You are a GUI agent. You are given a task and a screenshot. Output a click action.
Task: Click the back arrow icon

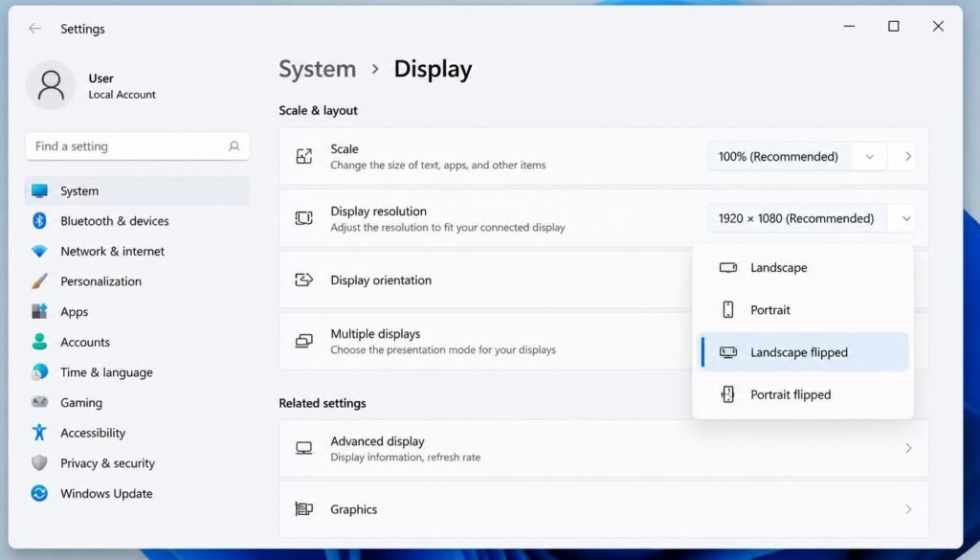click(x=35, y=28)
